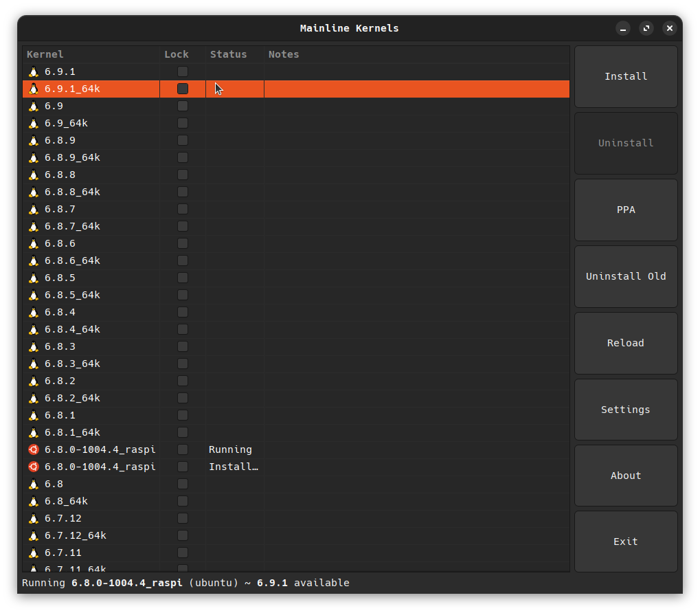Pick the Tux icon for kernel 6.8.9
700x613 pixels.
click(x=34, y=140)
